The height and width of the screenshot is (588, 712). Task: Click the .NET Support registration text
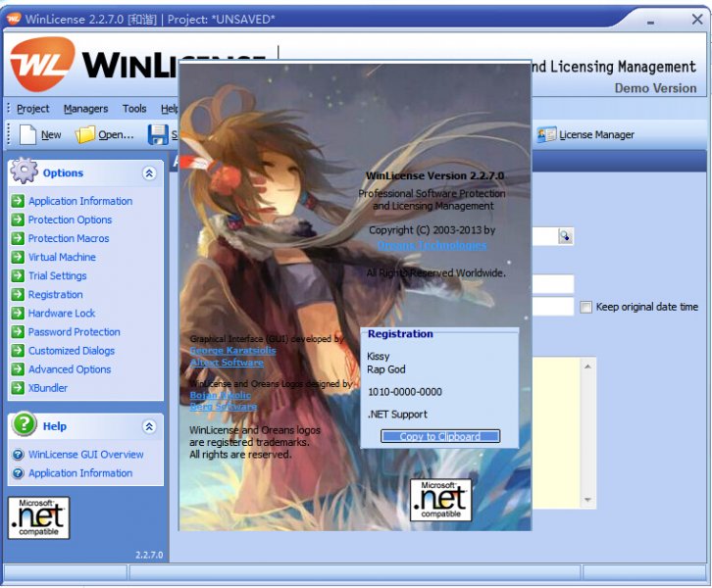tap(397, 415)
